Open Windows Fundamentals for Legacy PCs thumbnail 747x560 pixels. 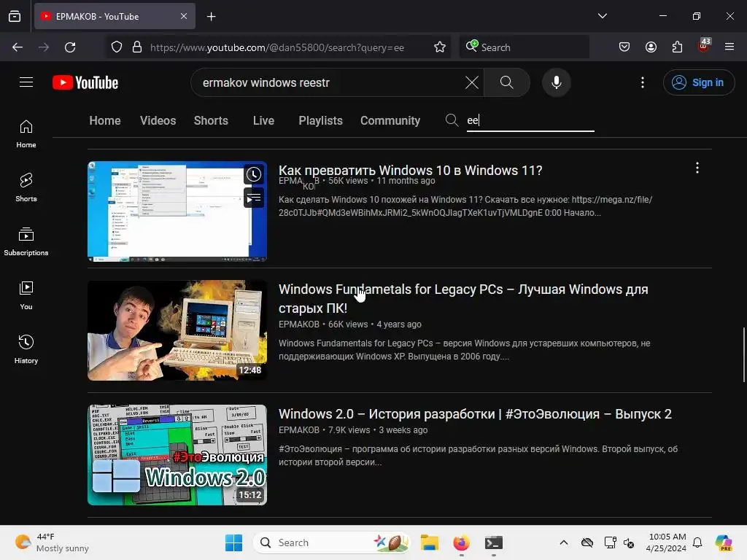click(x=177, y=330)
